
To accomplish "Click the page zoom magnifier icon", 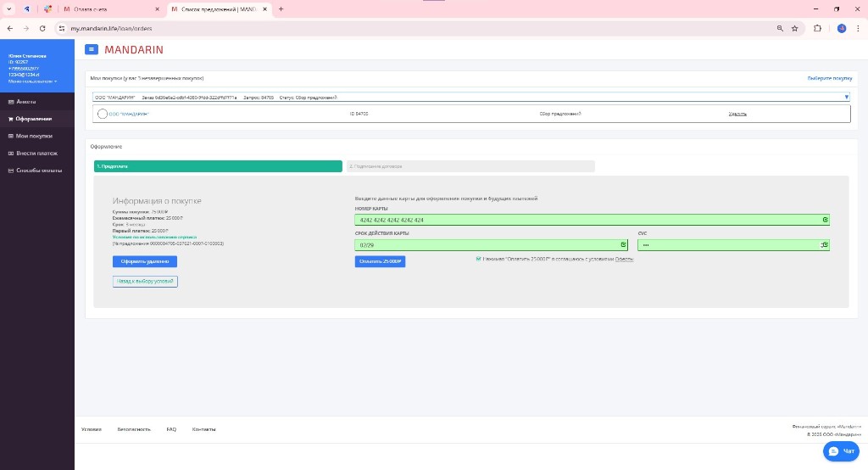I will coord(779,28).
